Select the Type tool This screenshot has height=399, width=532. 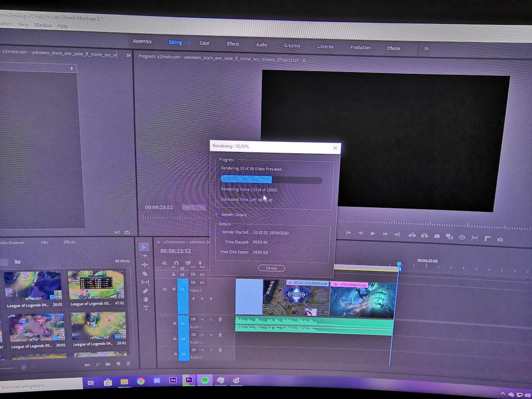click(146, 308)
